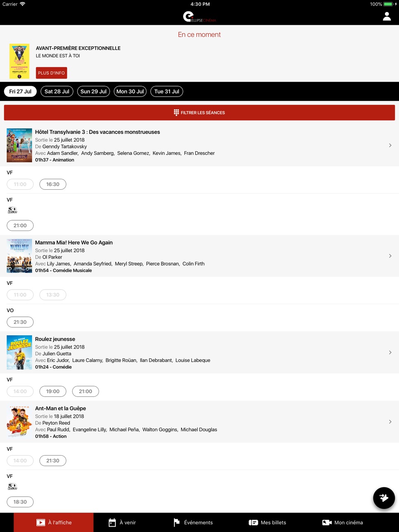
Task: Tap the En ce moment heading
Action: (x=199, y=35)
